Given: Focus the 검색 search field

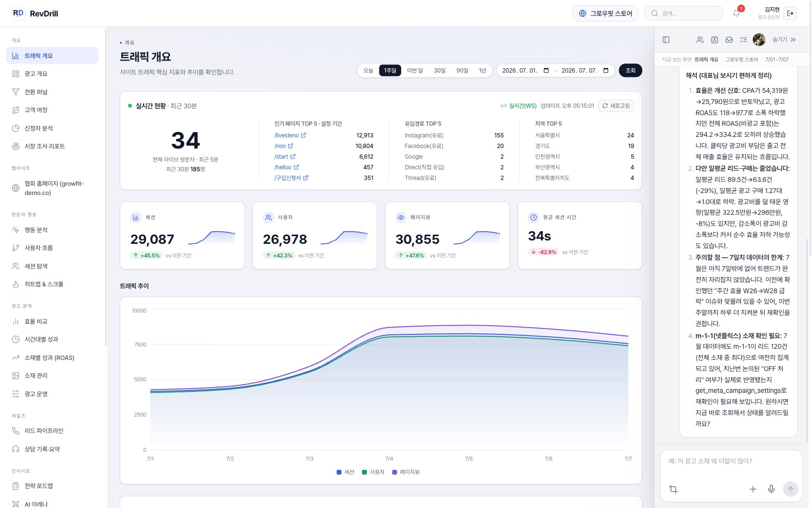Looking at the screenshot, I should pyautogui.click(x=683, y=13).
